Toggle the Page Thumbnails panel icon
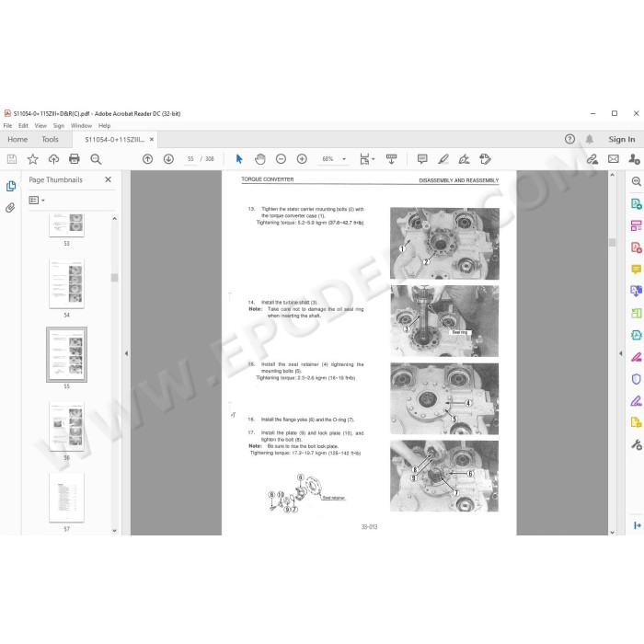 click(11, 186)
